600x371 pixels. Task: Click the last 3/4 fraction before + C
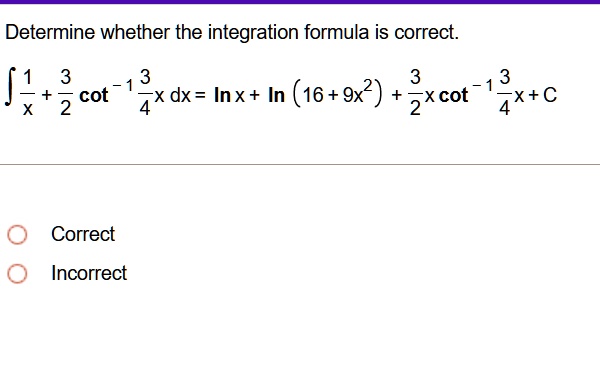click(x=505, y=93)
